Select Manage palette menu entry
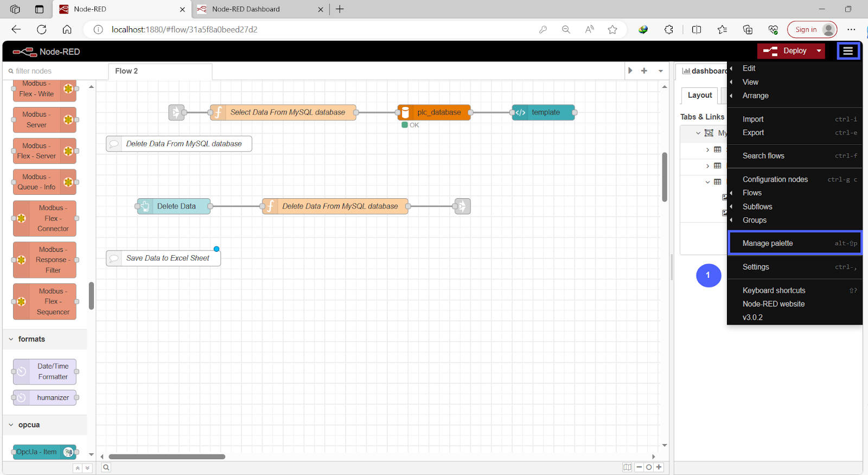Image resolution: width=868 pixels, height=475 pixels. point(795,243)
